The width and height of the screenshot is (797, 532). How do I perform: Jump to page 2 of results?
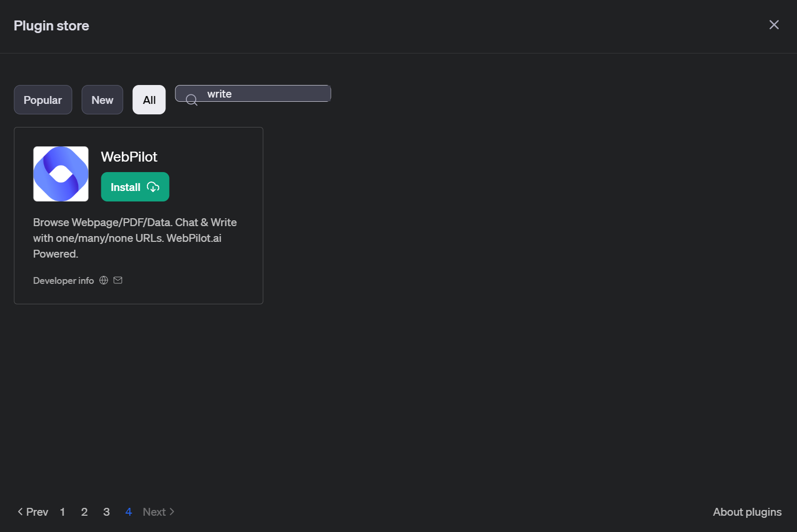[x=84, y=512]
